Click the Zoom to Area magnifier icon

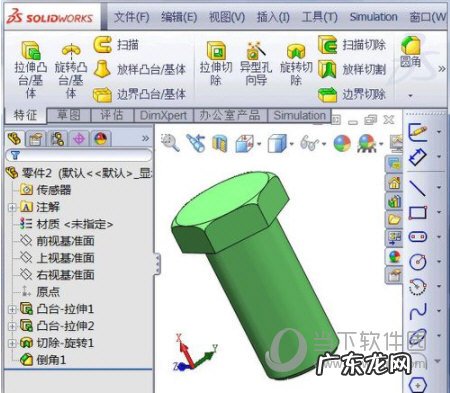[170, 143]
